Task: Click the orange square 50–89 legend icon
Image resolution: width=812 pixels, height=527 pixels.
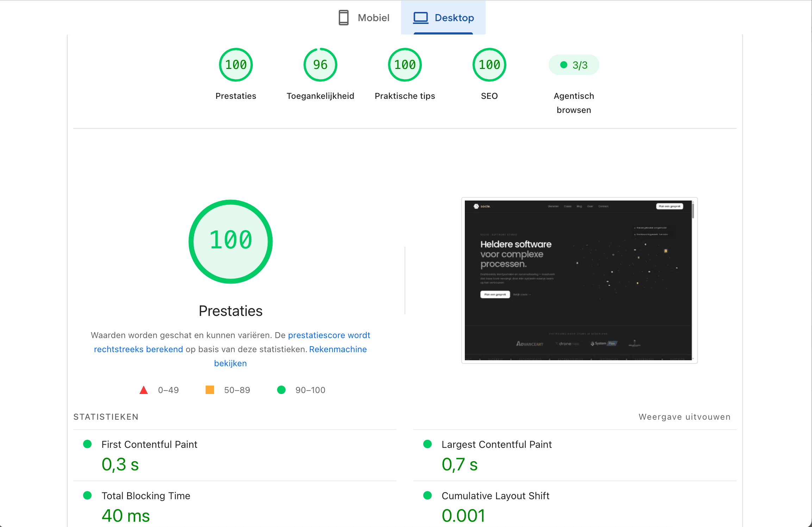Action: pos(210,390)
